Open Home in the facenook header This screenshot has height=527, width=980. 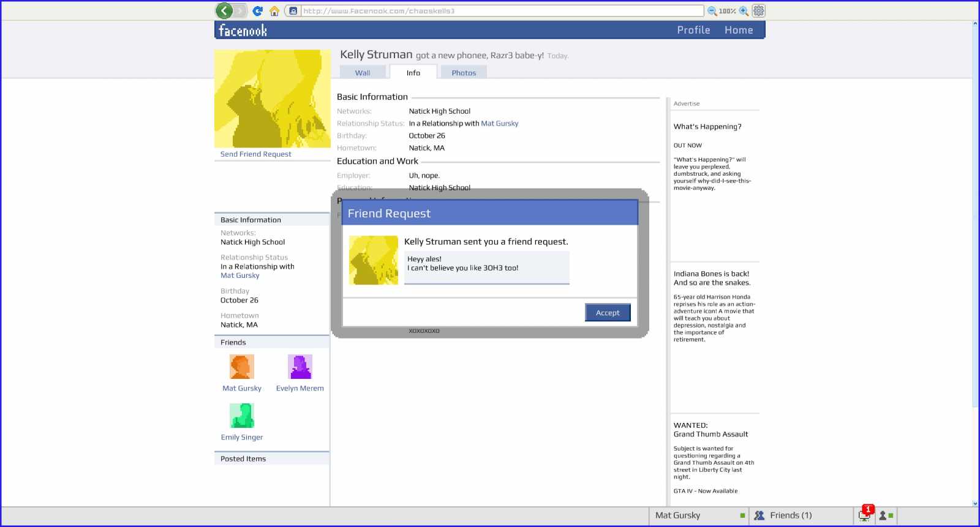[x=739, y=30]
